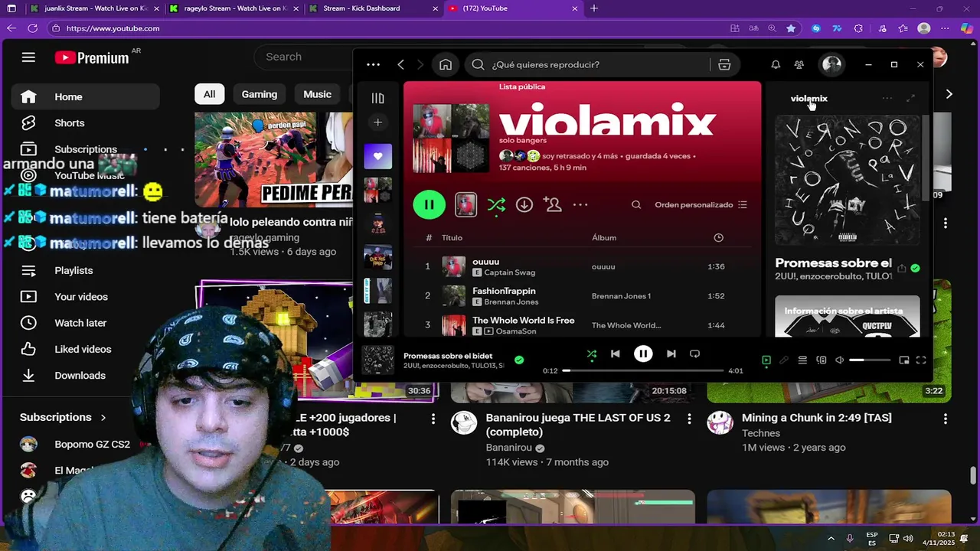
Task: Pause playback in Spotify player bar
Action: [643, 354]
